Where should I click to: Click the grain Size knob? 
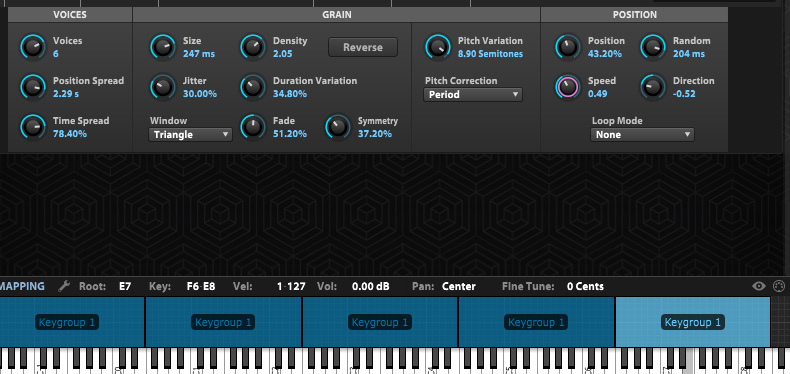[163, 47]
